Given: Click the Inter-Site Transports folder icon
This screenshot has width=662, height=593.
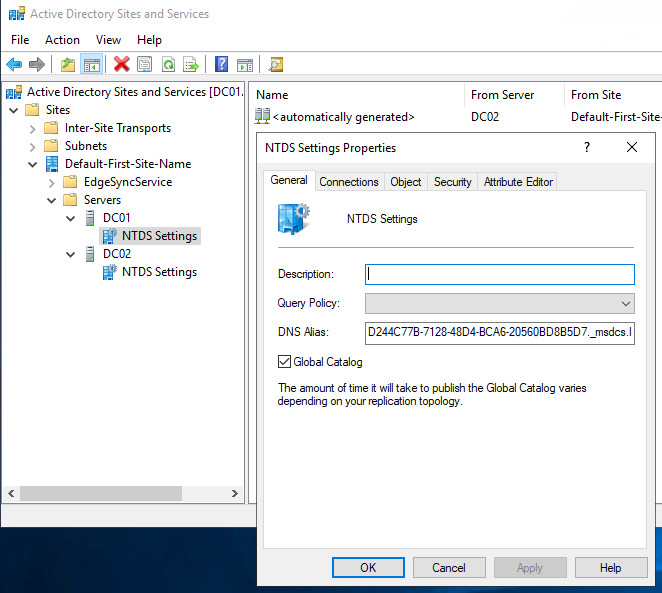Looking at the screenshot, I should pos(51,128).
